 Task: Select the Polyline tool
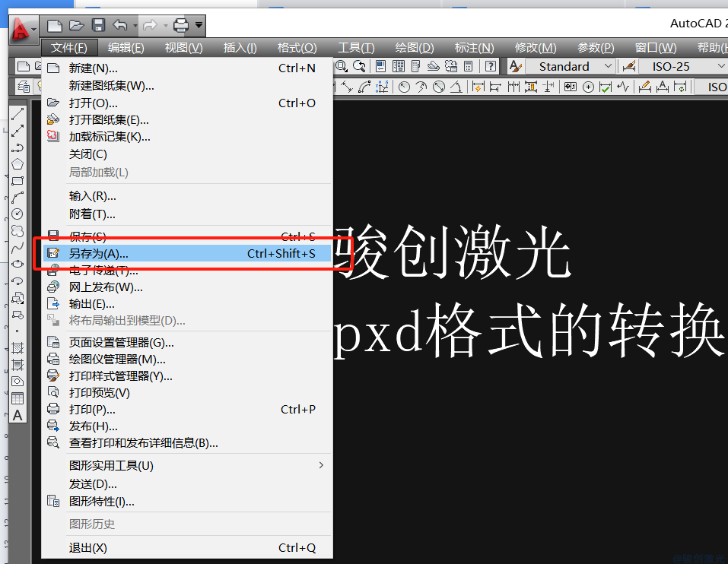[17, 147]
